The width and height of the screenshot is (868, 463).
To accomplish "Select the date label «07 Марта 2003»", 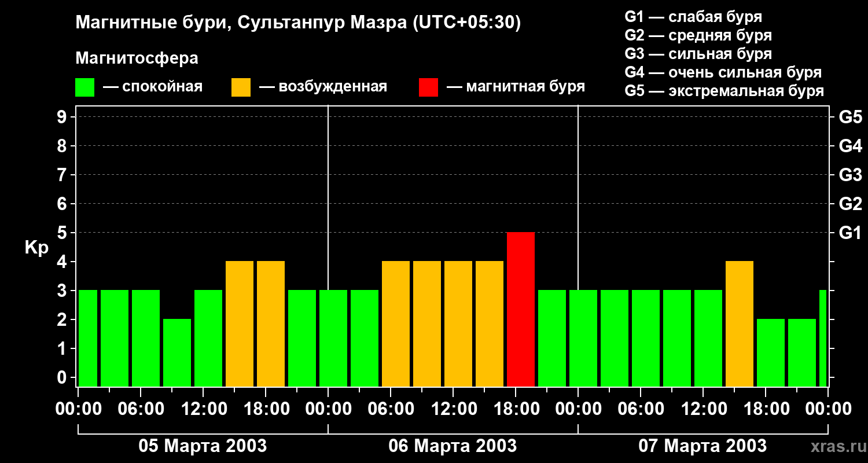I will 703,446.
